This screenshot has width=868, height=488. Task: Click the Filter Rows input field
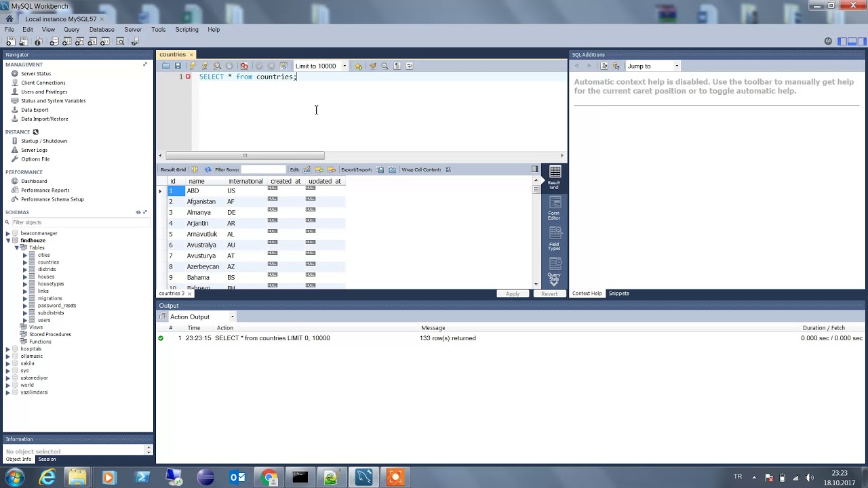click(263, 169)
